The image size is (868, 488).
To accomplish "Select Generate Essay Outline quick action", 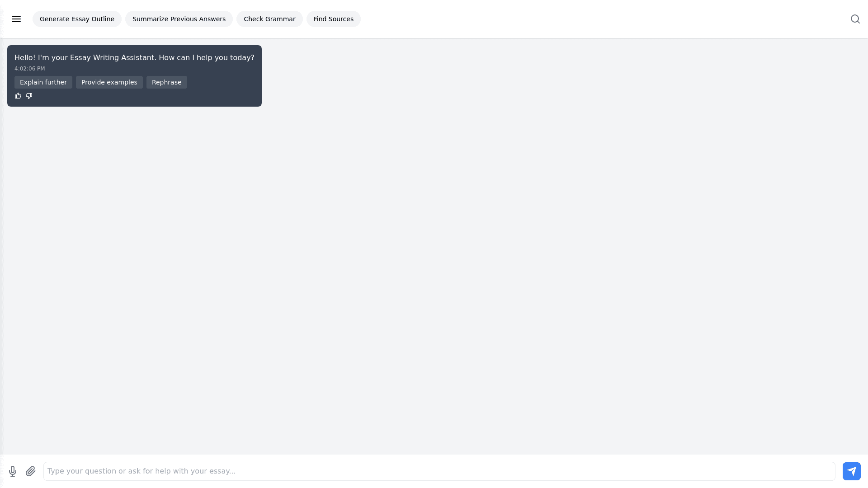I will (77, 19).
